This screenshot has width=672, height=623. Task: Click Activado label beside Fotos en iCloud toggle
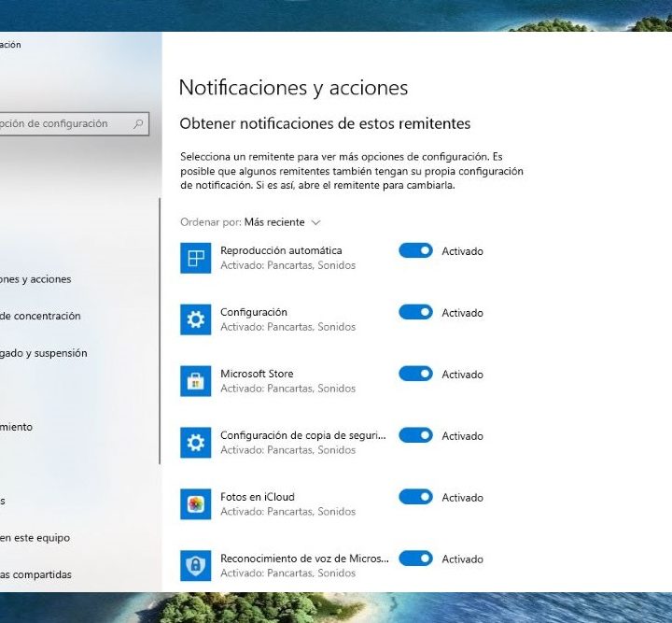pos(462,497)
